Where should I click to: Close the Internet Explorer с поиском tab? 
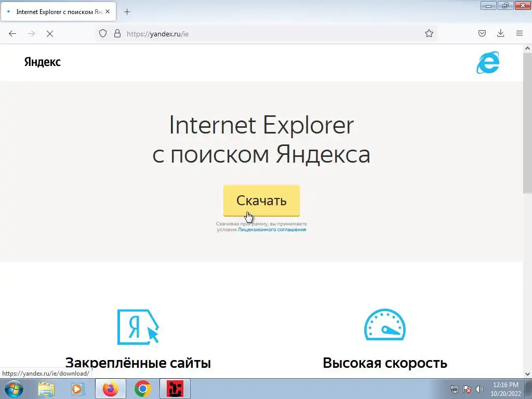point(108,11)
